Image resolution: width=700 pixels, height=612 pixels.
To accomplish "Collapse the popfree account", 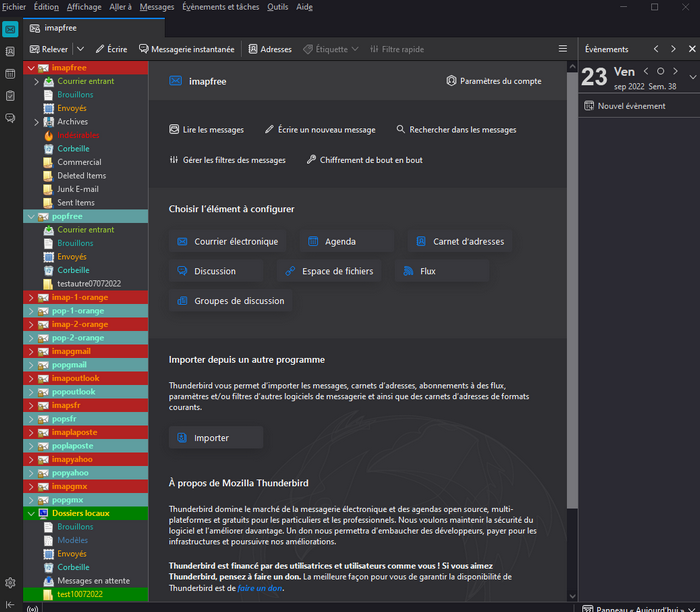I will click(31, 216).
